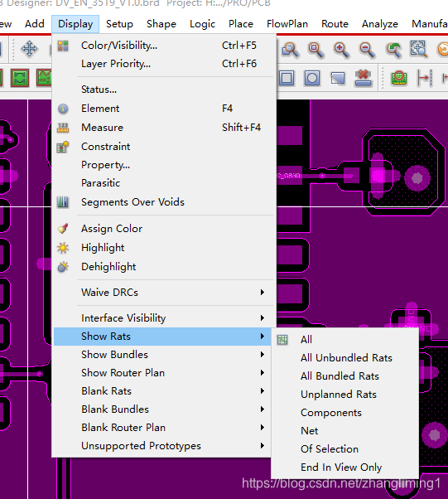448x499 pixels.
Task: Select the Shape Select tool icon
Action: coord(338,78)
